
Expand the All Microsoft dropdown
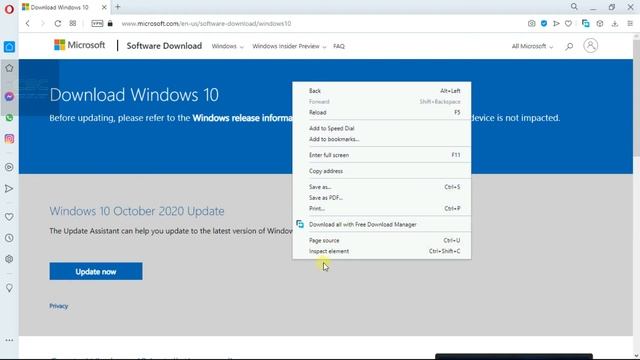point(532,46)
